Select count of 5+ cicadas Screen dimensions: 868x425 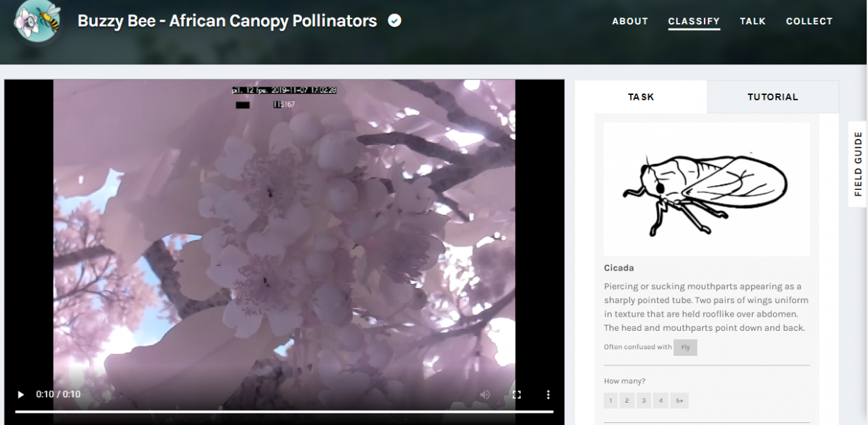(679, 401)
